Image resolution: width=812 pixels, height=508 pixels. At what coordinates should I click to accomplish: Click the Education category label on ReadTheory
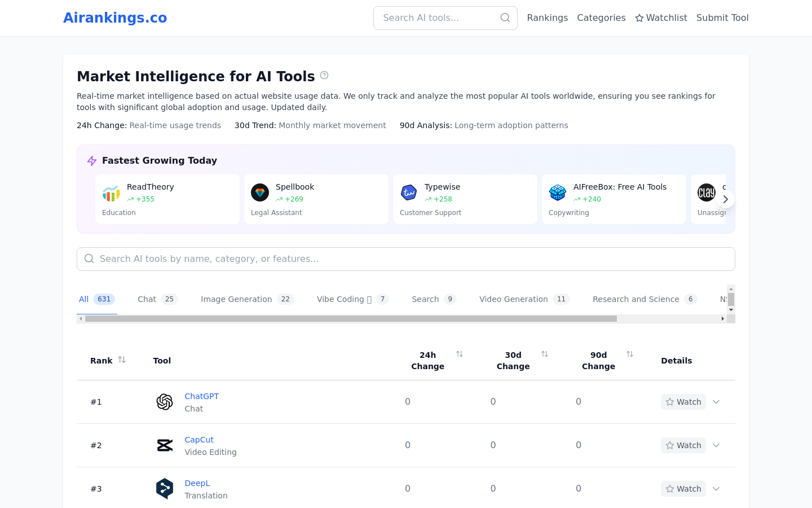pyautogui.click(x=119, y=213)
